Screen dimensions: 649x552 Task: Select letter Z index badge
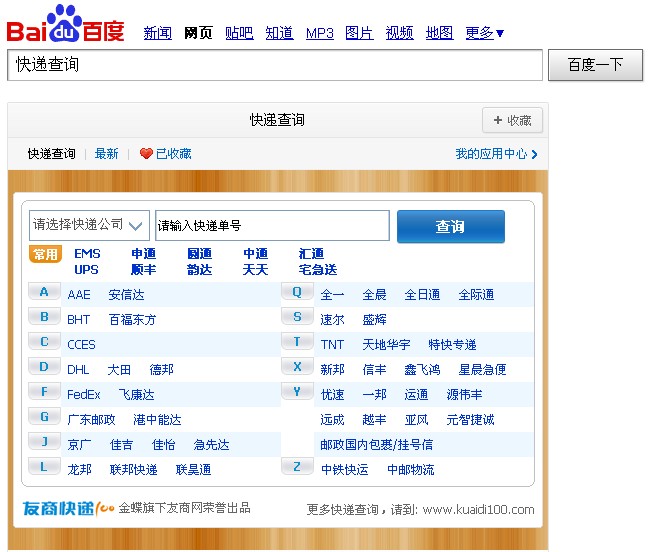tap(297, 467)
